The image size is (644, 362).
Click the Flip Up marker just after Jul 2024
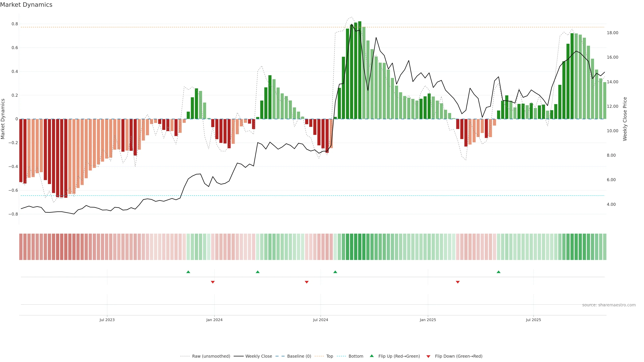[x=335, y=272]
